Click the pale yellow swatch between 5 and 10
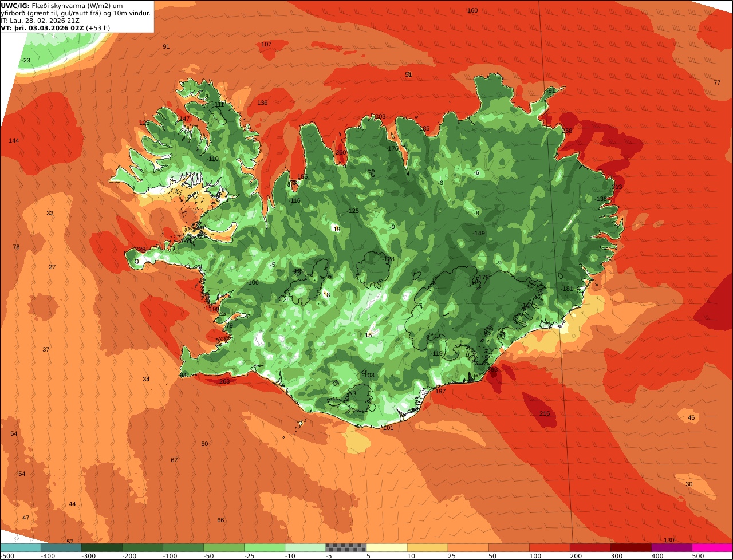The height and width of the screenshot is (560, 733). [x=387, y=547]
